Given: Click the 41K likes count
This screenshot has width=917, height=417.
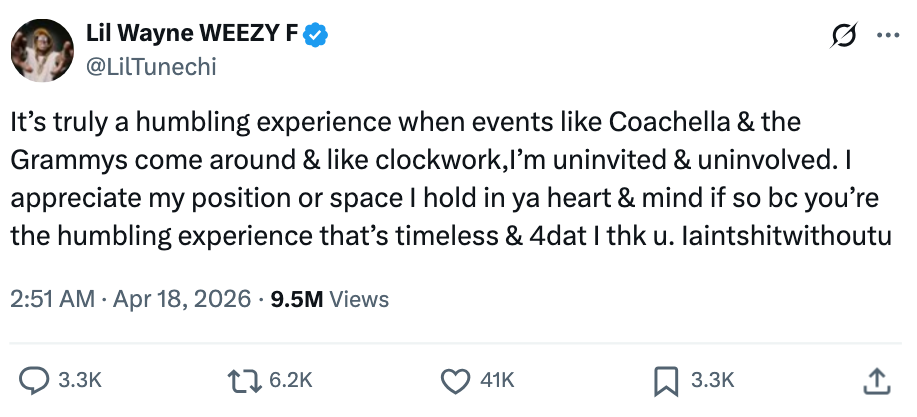Looking at the screenshot, I should click(497, 380).
